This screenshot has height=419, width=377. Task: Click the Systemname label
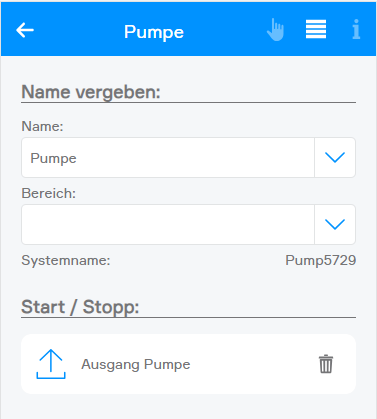pos(66,260)
